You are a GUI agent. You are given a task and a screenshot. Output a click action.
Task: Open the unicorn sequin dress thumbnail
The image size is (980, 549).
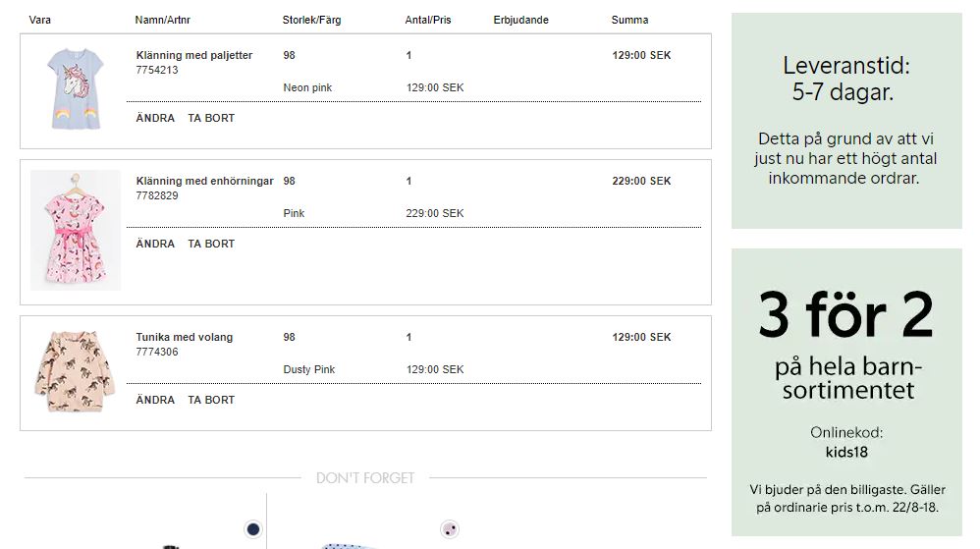76,88
